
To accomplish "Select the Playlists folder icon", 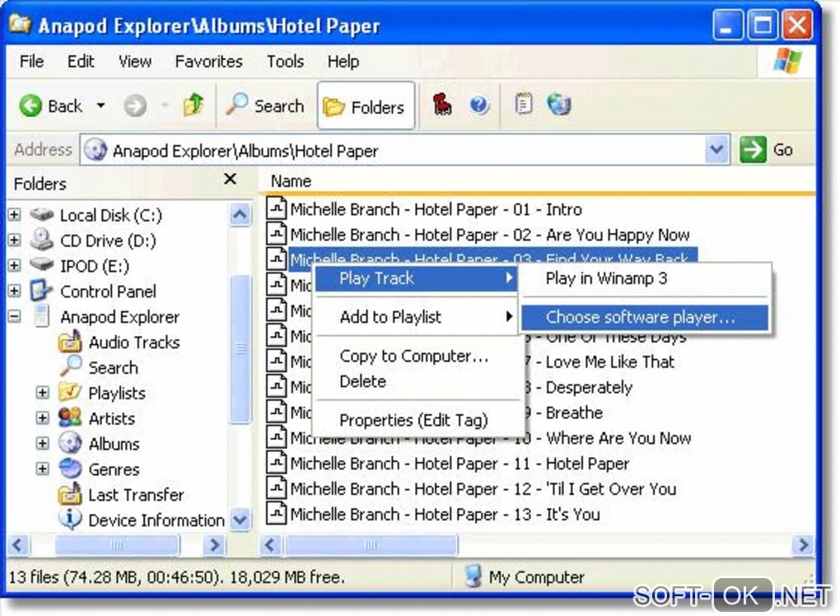I will coord(70,392).
